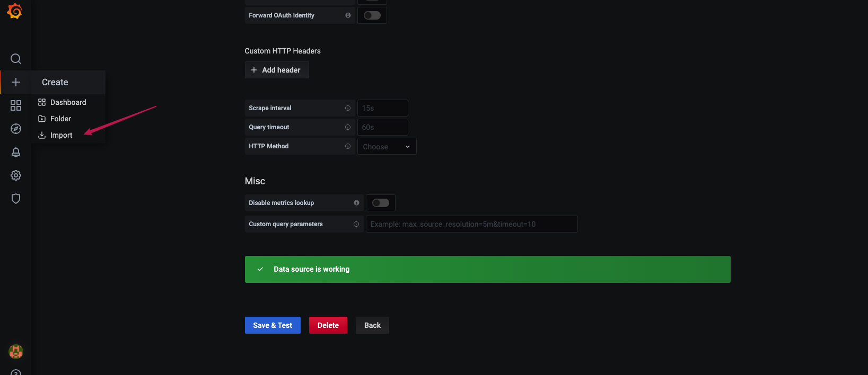The image size is (868, 375).
Task: Focus the Scrape interval input field
Action: pos(383,108)
